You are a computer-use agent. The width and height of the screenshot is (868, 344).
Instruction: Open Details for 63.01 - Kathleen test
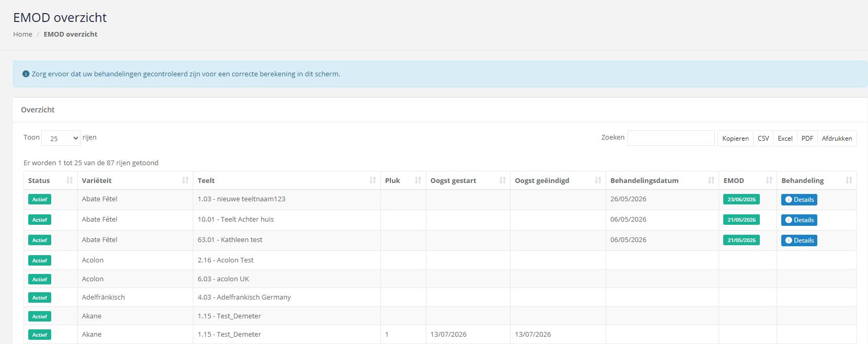(x=799, y=240)
